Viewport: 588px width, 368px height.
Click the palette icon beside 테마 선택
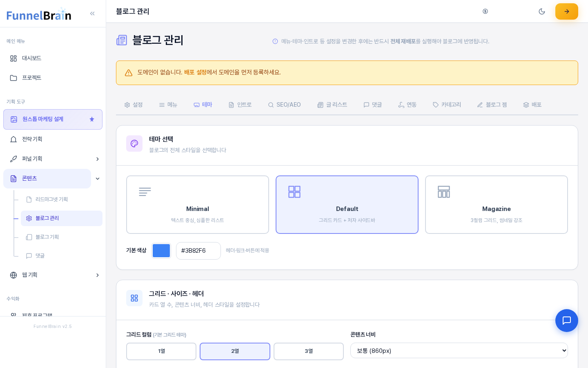(x=134, y=144)
